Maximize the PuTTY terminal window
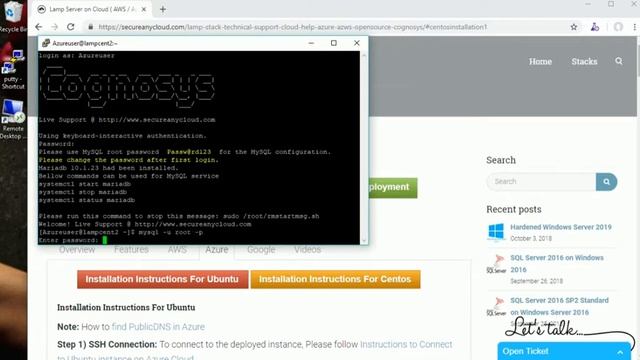 [x=334, y=43]
